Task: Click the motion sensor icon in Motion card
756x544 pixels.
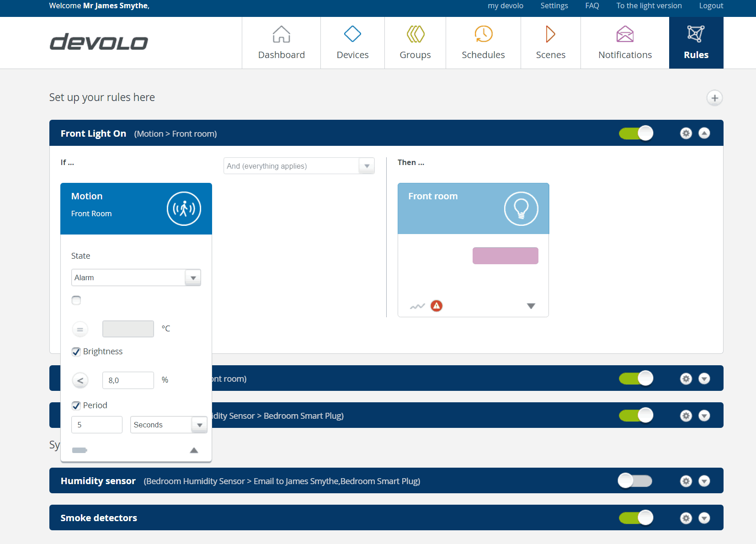Action: pyautogui.click(x=184, y=208)
